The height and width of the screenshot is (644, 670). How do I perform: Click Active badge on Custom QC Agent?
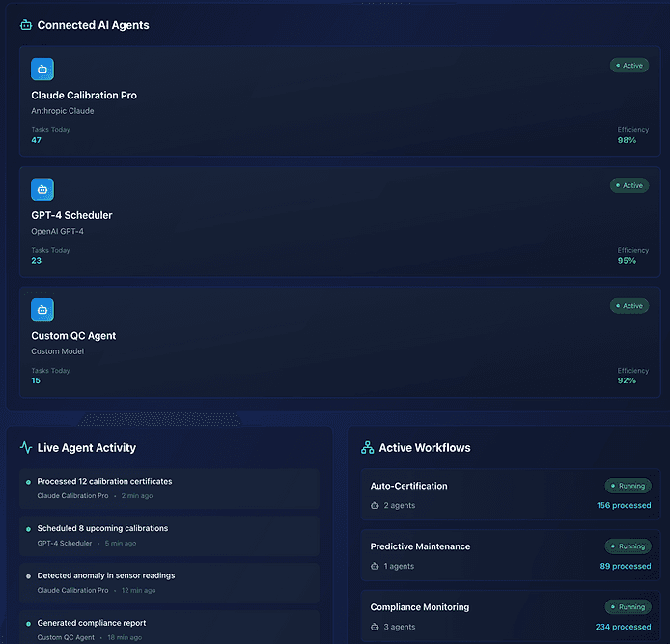point(629,306)
